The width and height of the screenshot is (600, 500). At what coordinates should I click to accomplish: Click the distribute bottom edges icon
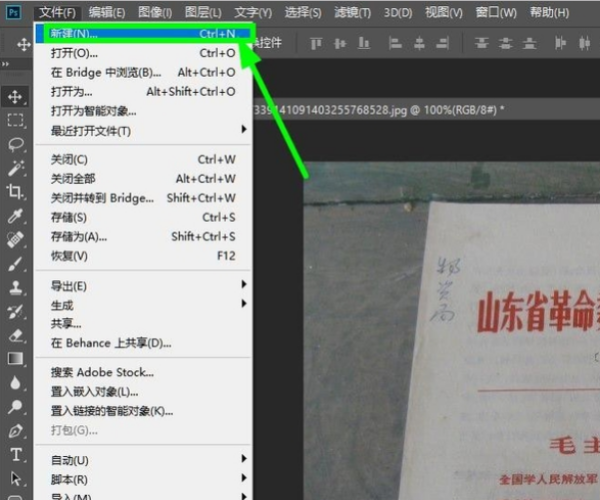click(x=530, y=44)
